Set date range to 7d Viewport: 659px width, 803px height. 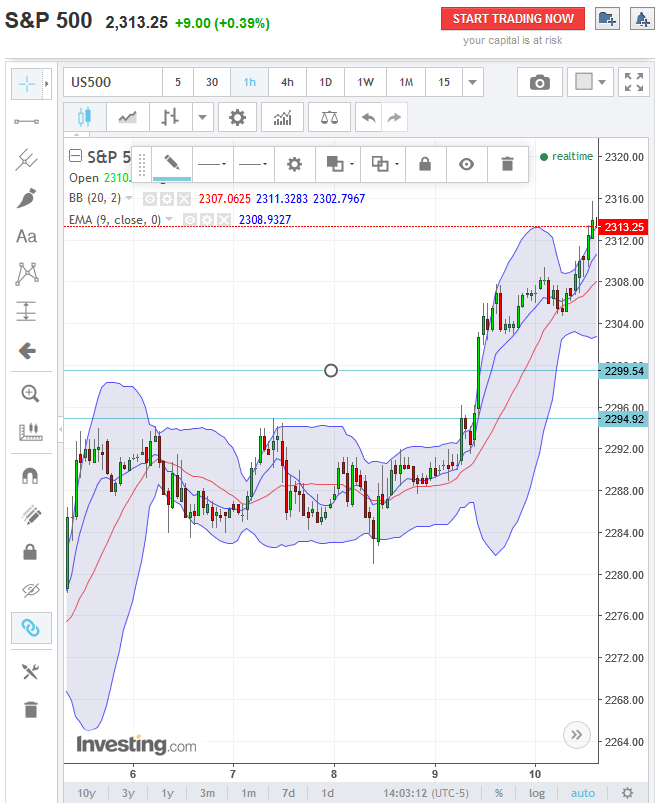click(288, 793)
